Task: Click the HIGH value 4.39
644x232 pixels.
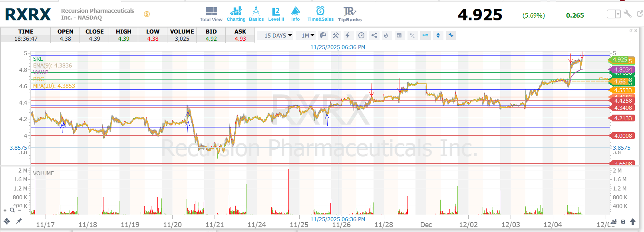Action: coord(123,39)
